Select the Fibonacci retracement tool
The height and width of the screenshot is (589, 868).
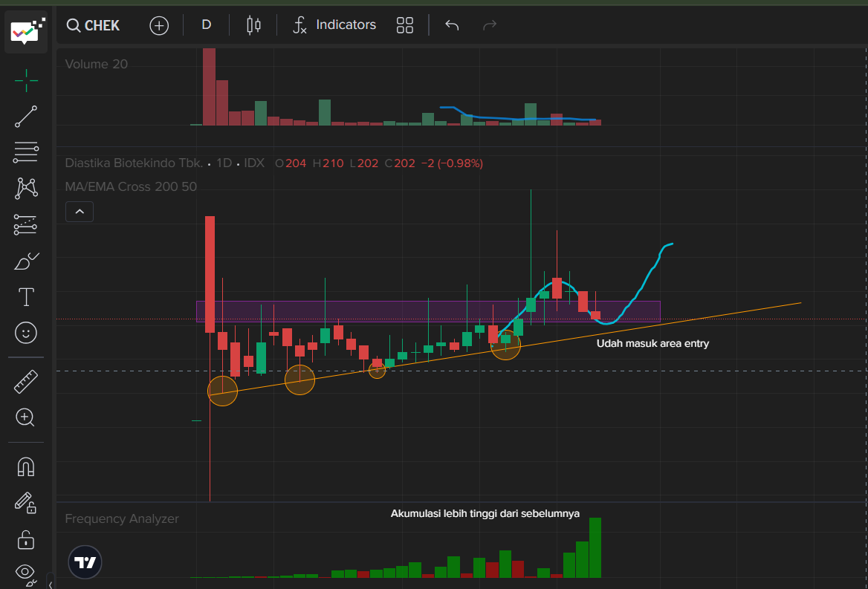click(26, 152)
